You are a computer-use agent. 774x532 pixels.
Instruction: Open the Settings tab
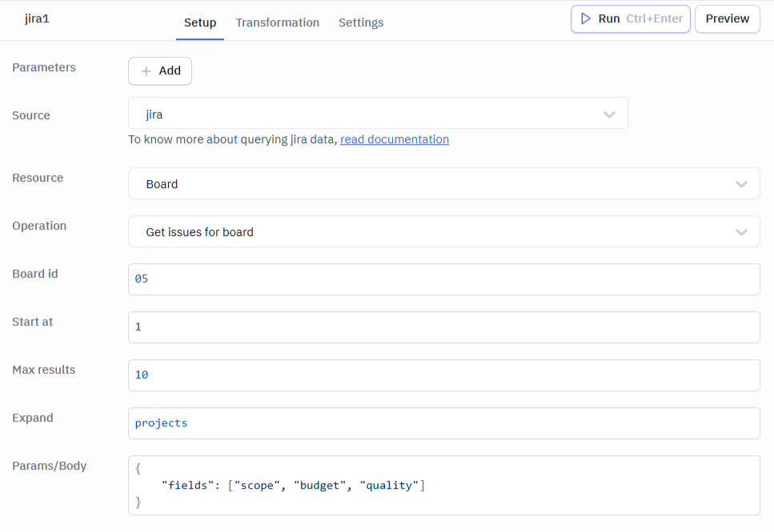[361, 22]
